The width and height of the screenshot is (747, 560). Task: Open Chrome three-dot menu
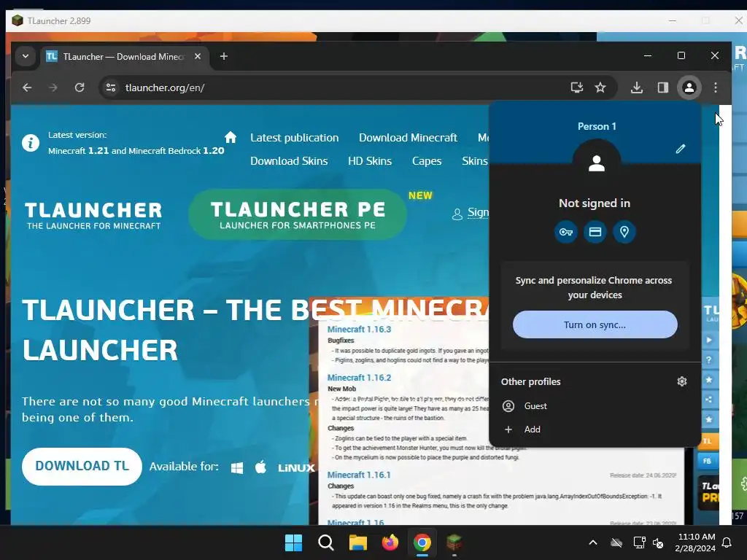coord(716,87)
